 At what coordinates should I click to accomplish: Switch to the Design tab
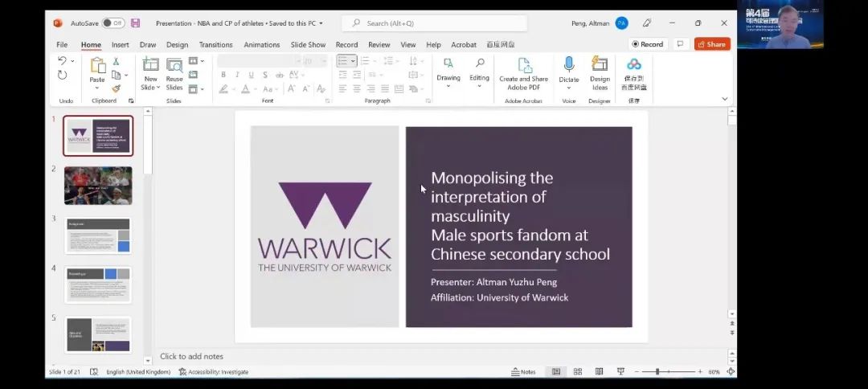177,44
